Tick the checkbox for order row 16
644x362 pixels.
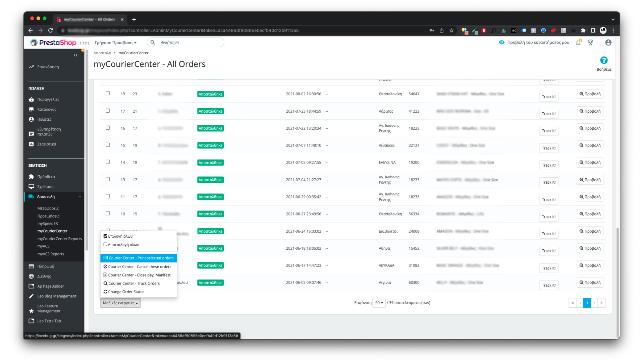click(108, 128)
